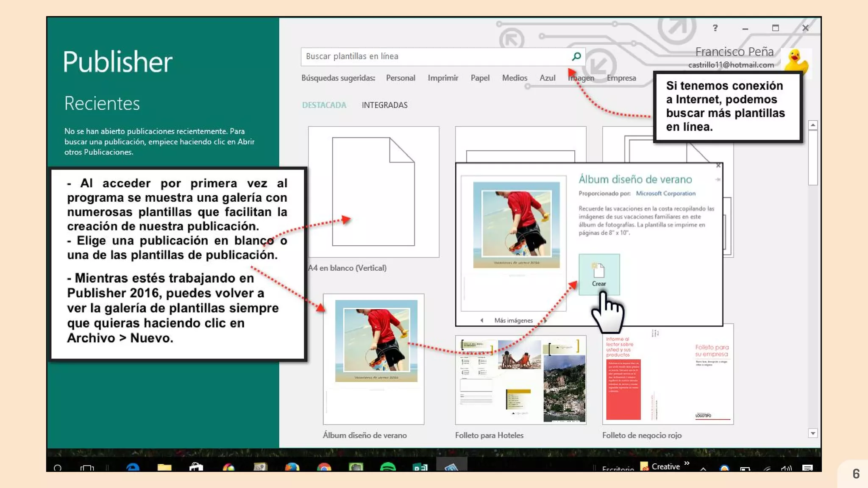Screen dimensions: 868x488
Task: Click the search magnifier icon
Action: click(576, 56)
